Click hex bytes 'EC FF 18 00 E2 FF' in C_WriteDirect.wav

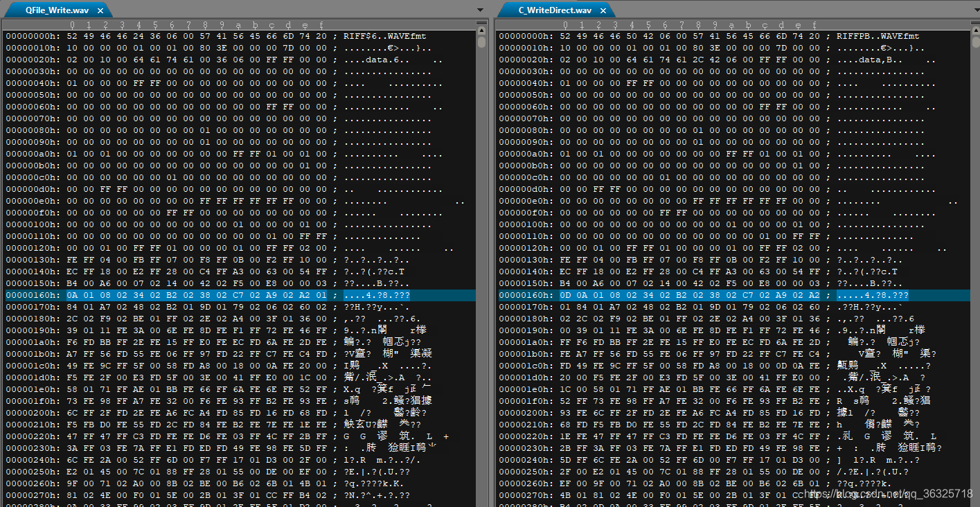pos(607,272)
